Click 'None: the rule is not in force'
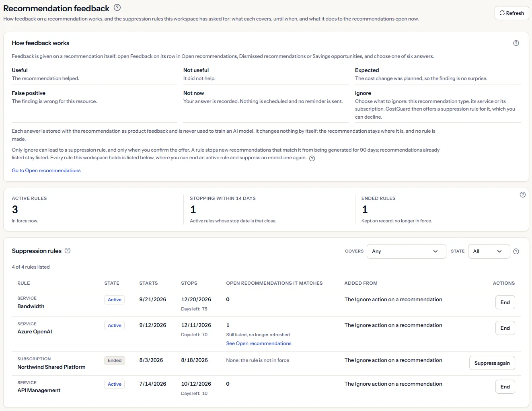Screen dimensions: 532x411 (258, 360)
